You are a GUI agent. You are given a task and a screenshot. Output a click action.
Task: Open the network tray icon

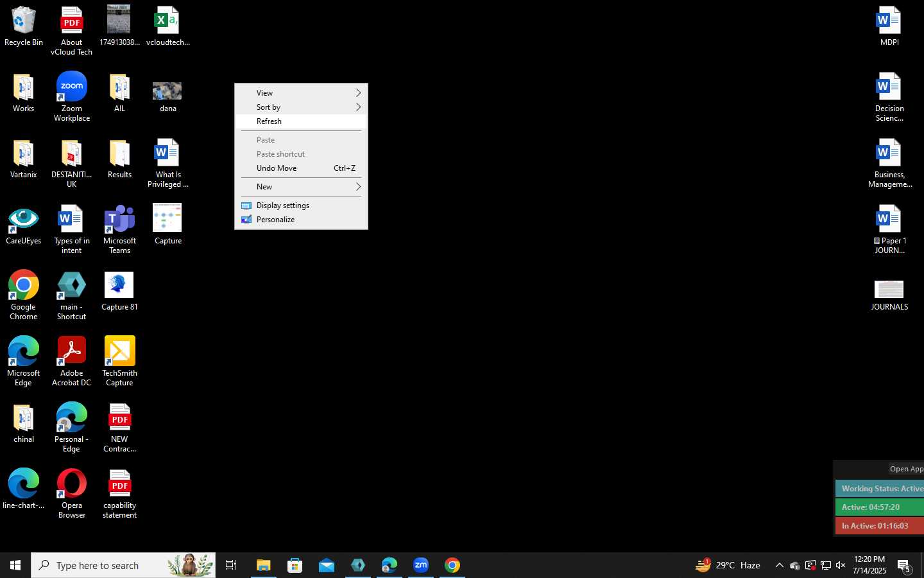click(x=826, y=565)
